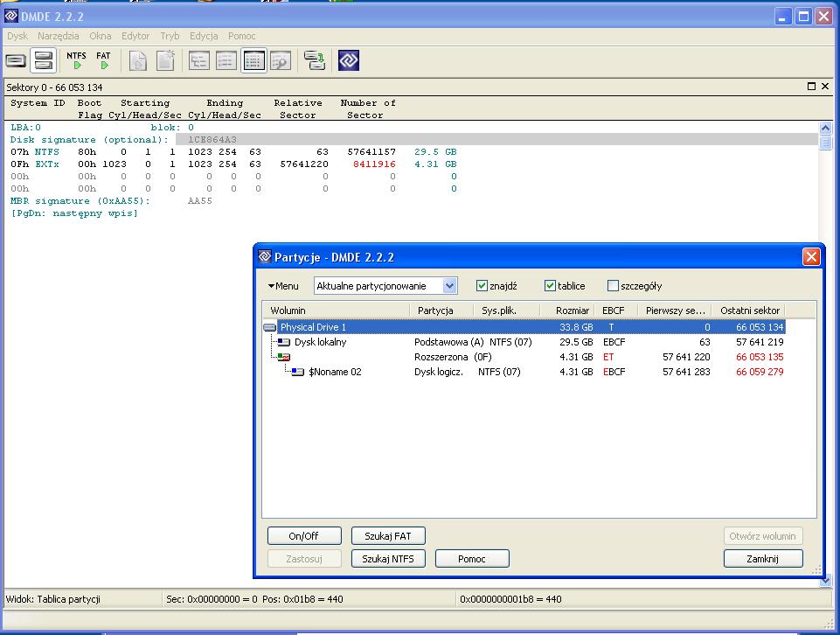Toggle the tablice checkbox

(x=550, y=286)
